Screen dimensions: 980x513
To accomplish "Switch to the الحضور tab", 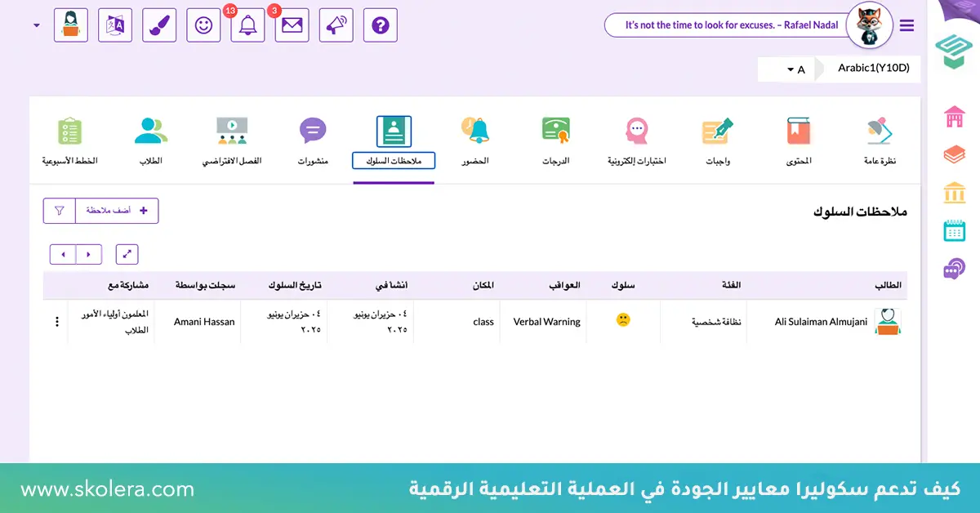I will 475,141.
